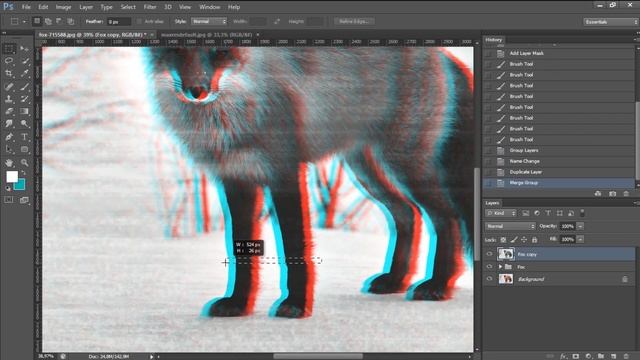Select the Rectangular Marquee tool

click(x=9, y=49)
